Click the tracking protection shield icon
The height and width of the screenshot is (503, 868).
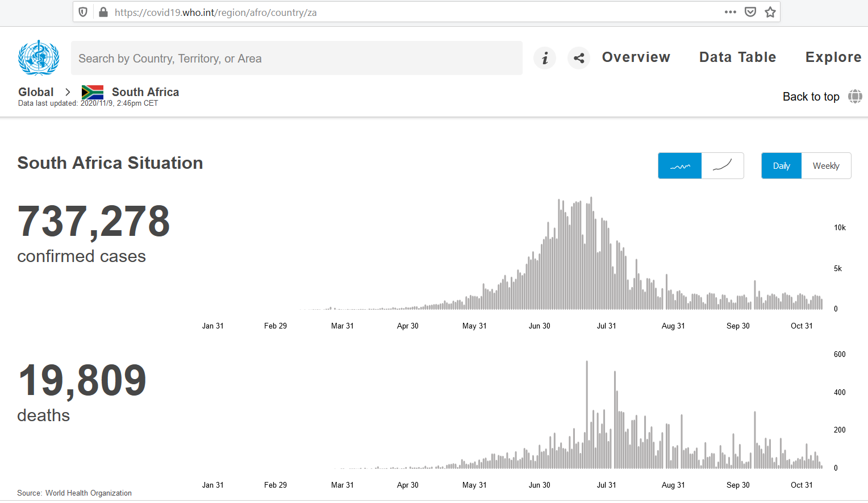[x=83, y=12]
